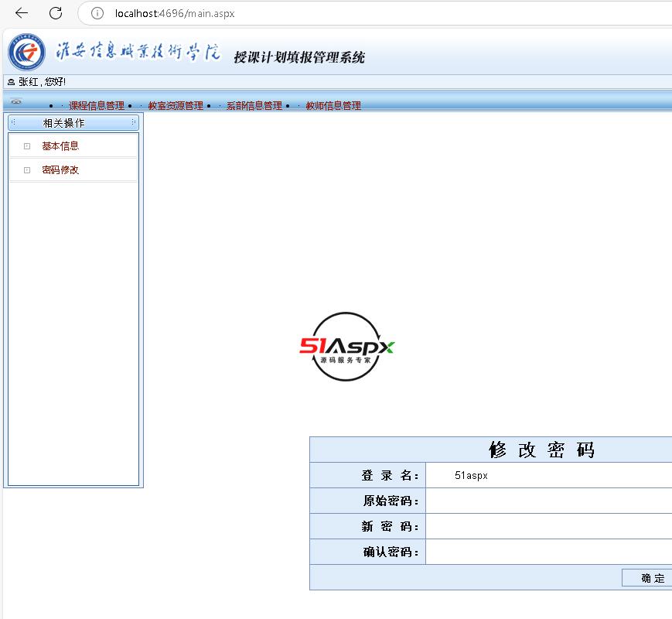Focus the 原始密码 input field
Viewport: 672px width, 619px height.
pos(549,501)
